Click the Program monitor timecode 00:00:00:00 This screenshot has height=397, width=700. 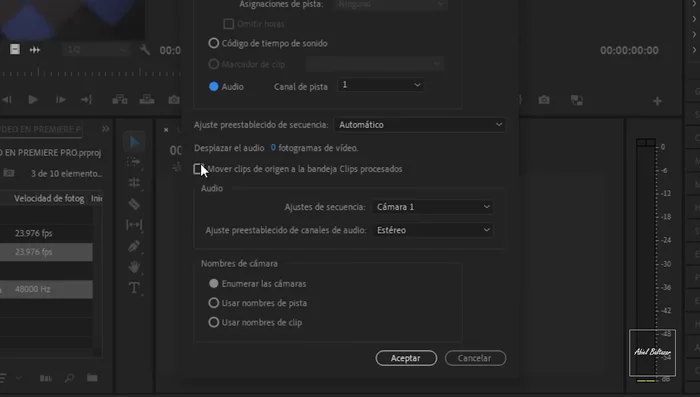click(x=629, y=50)
